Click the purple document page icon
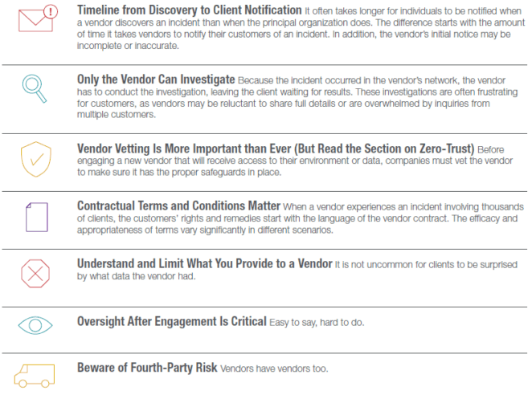 [37, 217]
